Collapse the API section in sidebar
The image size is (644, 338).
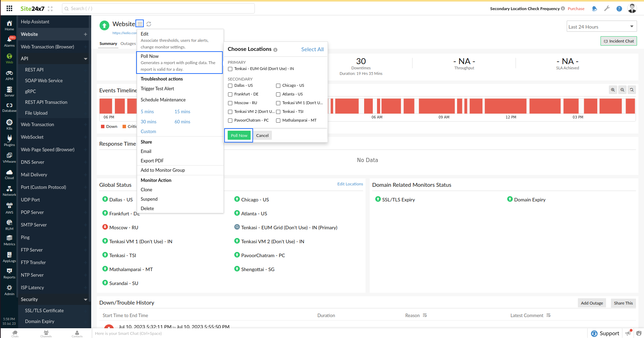(x=85, y=59)
